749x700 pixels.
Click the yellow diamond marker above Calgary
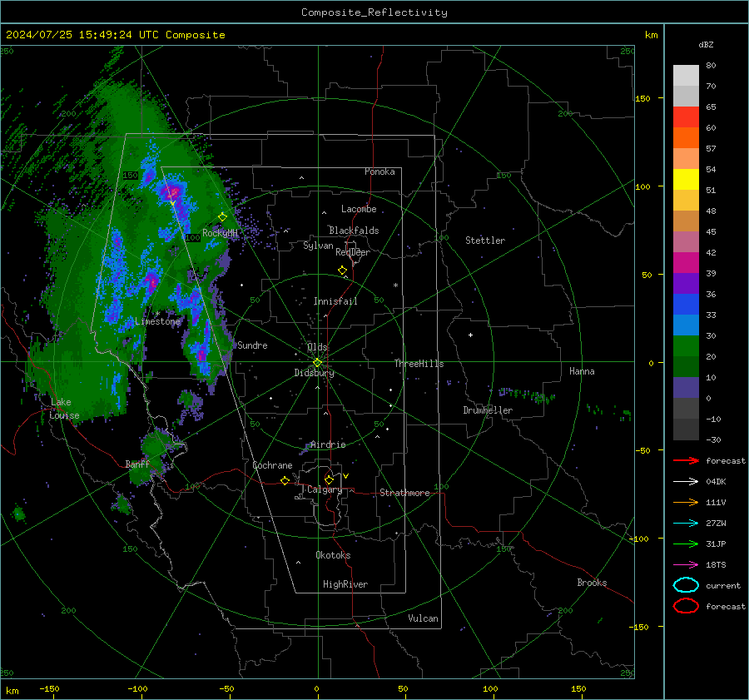point(329,479)
